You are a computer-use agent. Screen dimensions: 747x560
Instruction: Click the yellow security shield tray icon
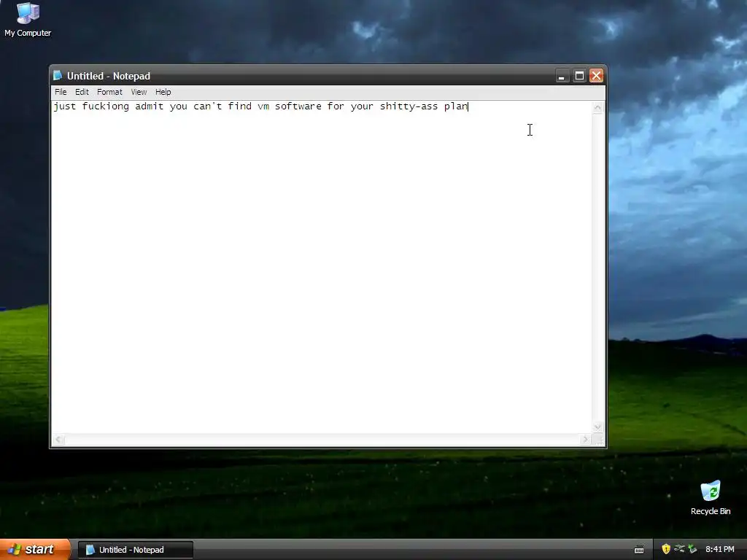[666, 549]
